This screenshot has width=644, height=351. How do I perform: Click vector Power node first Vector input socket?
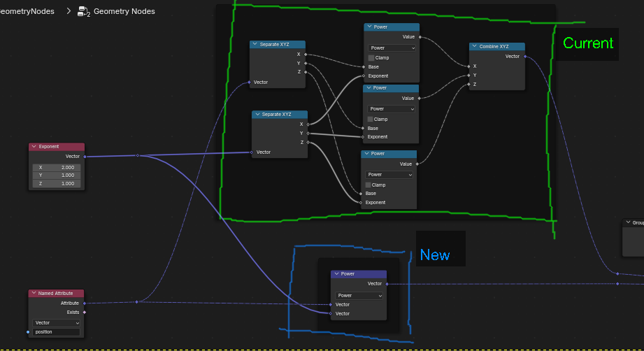point(331,305)
